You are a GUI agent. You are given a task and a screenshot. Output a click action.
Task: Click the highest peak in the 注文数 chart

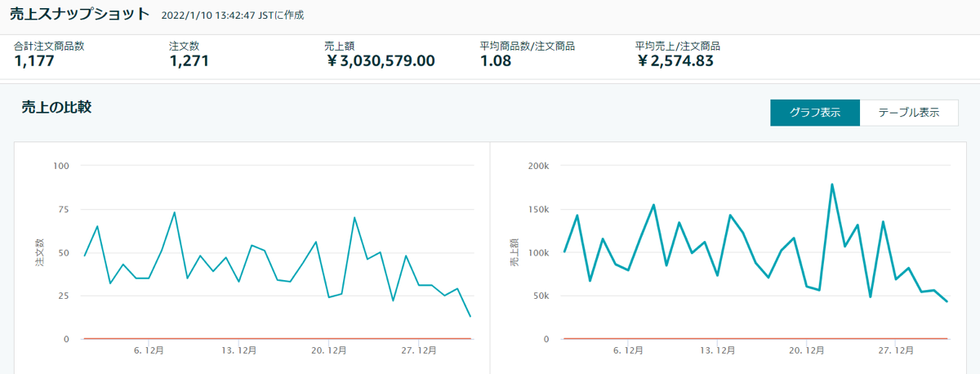(174, 212)
